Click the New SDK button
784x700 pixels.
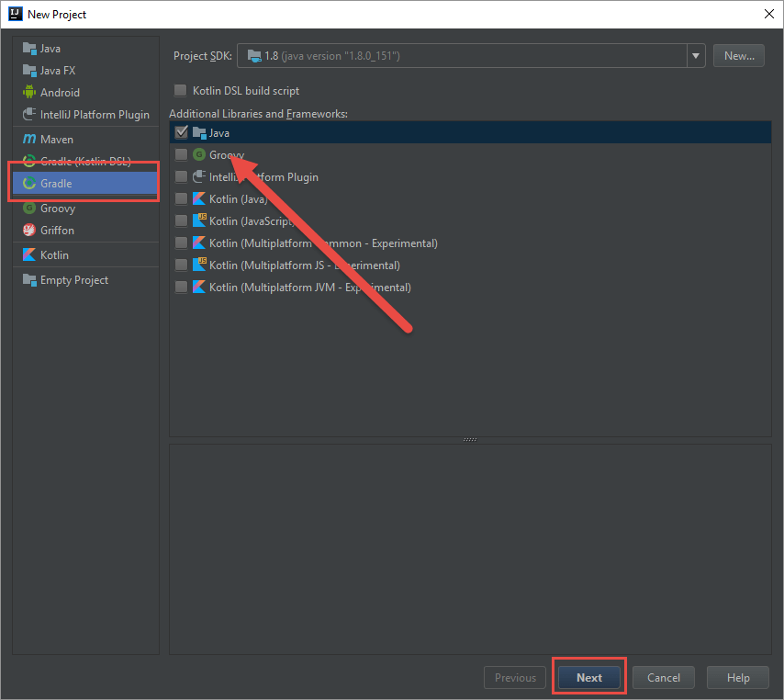[738, 55]
